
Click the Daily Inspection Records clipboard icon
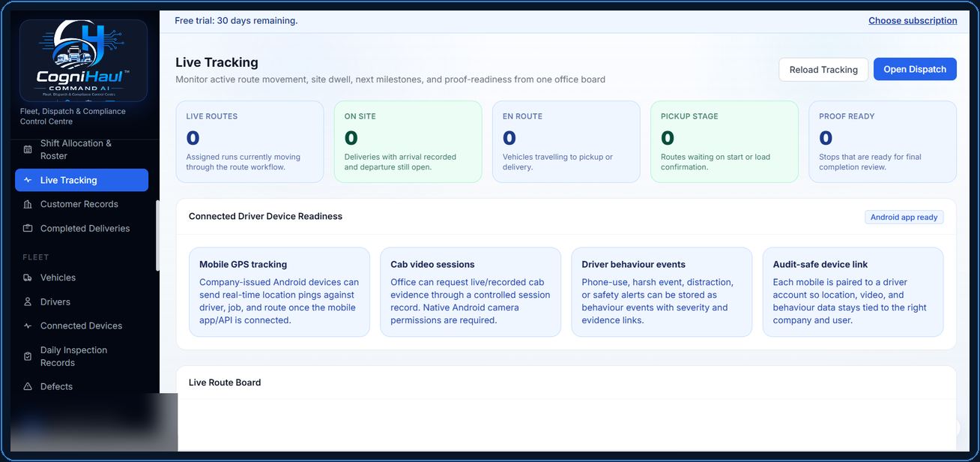[28, 356]
